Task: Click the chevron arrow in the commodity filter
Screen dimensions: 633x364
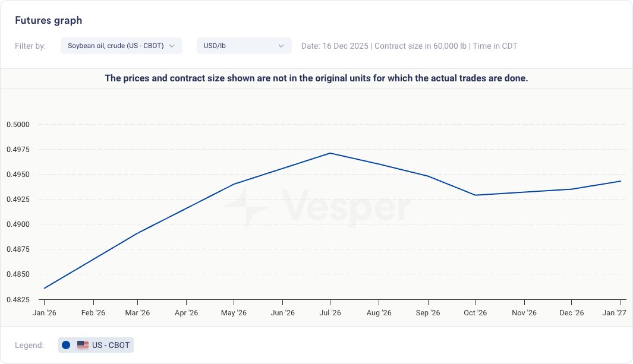Action: click(172, 46)
